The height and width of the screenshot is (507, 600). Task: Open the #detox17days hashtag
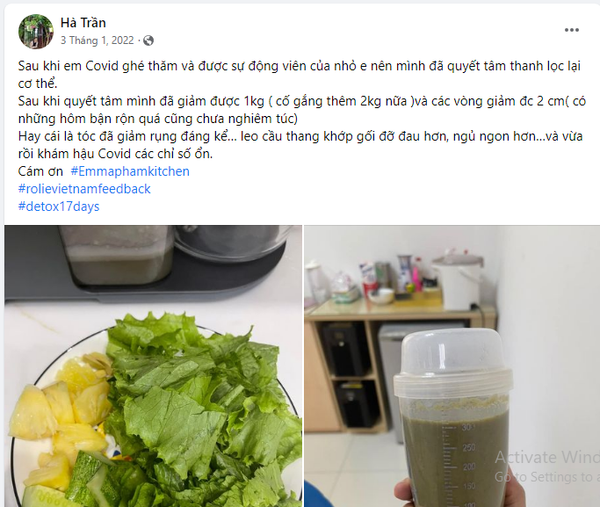click(59, 207)
